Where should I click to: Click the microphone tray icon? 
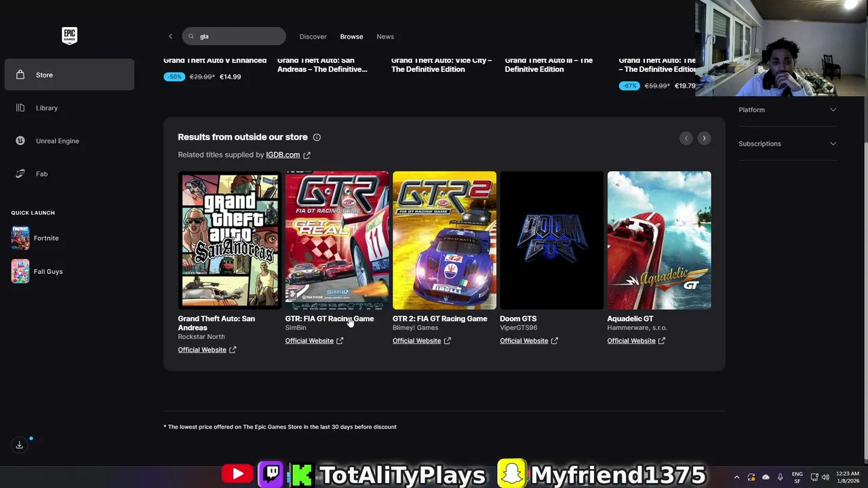coord(780,477)
